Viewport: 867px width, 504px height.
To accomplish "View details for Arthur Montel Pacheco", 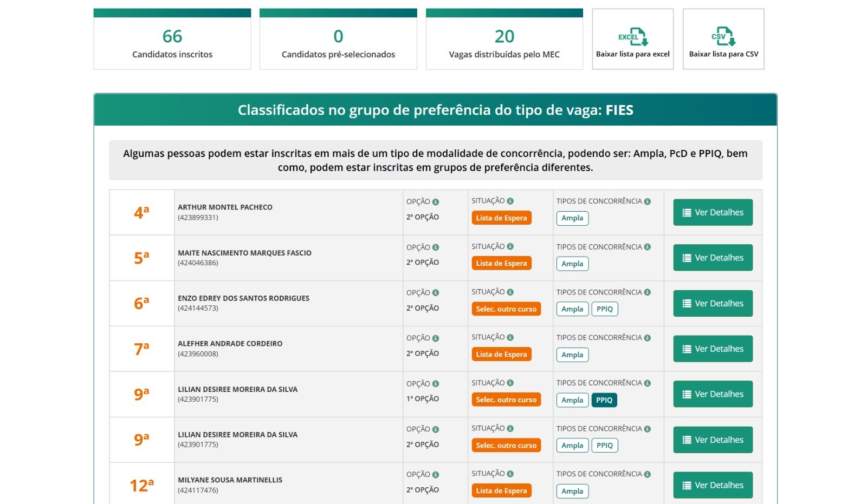I will tap(713, 212).
